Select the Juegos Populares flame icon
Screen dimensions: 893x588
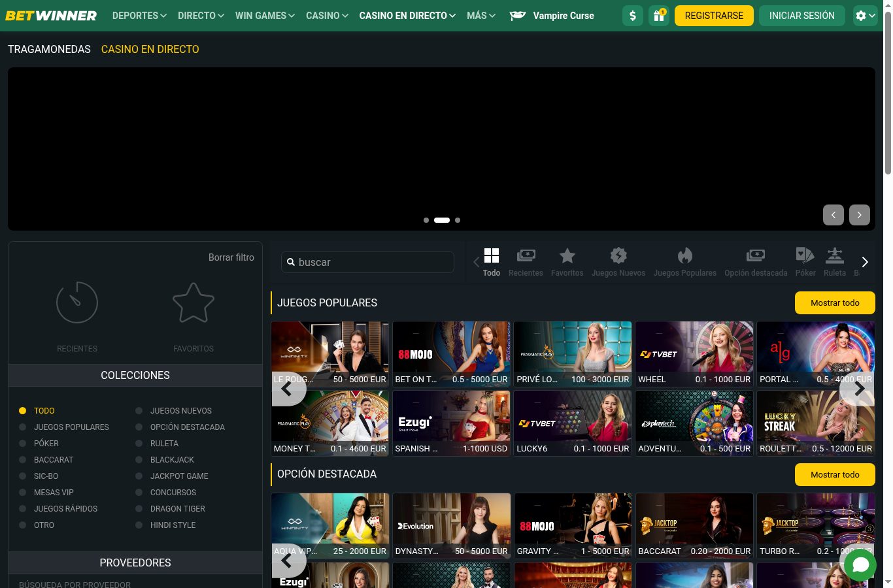click(685, 262)
